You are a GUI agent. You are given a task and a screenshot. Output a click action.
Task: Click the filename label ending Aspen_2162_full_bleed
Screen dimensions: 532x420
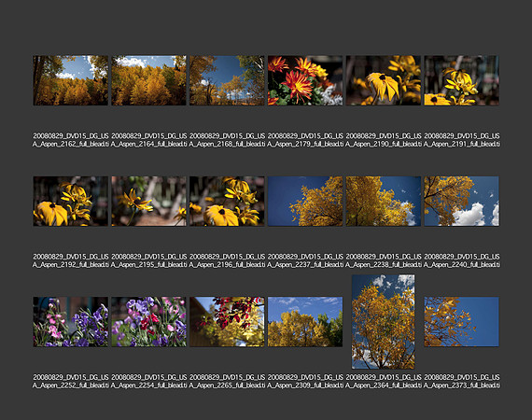(71, 140)
